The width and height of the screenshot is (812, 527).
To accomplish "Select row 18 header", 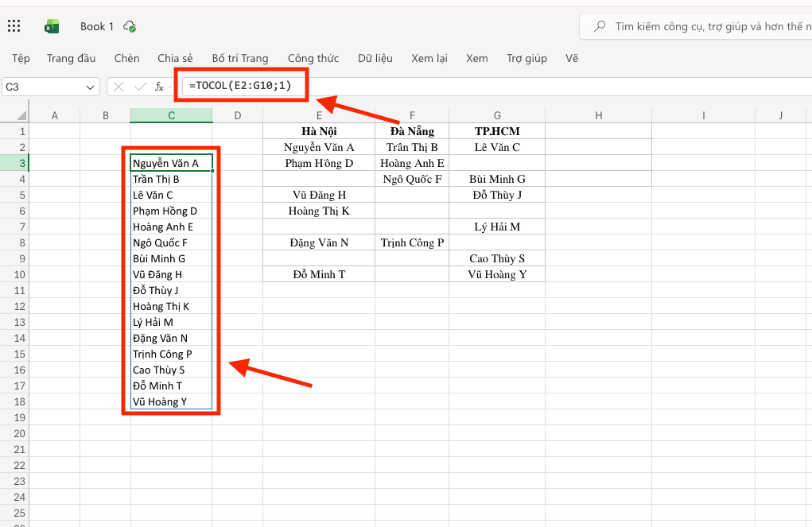I will click(x=14, y=401).
